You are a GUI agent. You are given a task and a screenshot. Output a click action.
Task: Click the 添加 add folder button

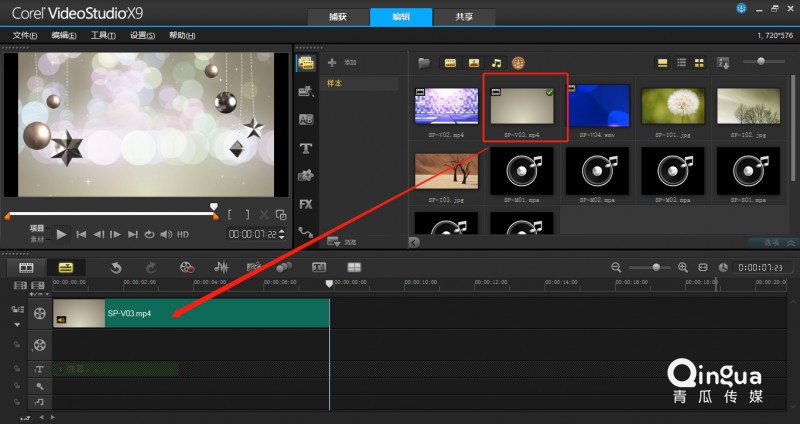(x=342, y=62)
